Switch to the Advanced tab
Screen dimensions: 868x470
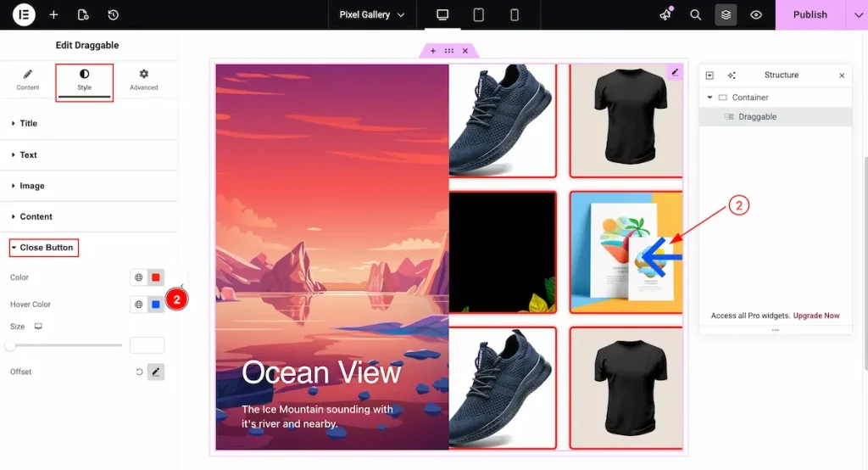(x=143, y=81)
